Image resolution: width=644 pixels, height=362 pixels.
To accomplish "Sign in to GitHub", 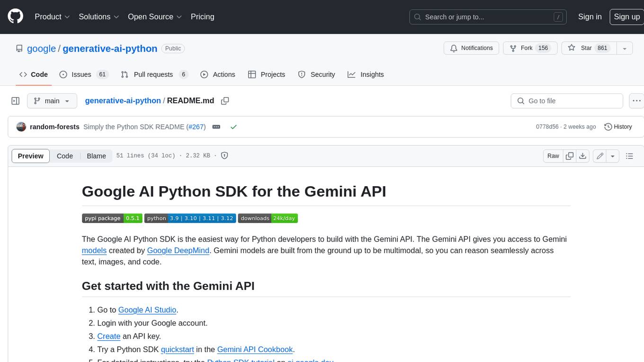I will pyautogui.click(x=590, y=17).
